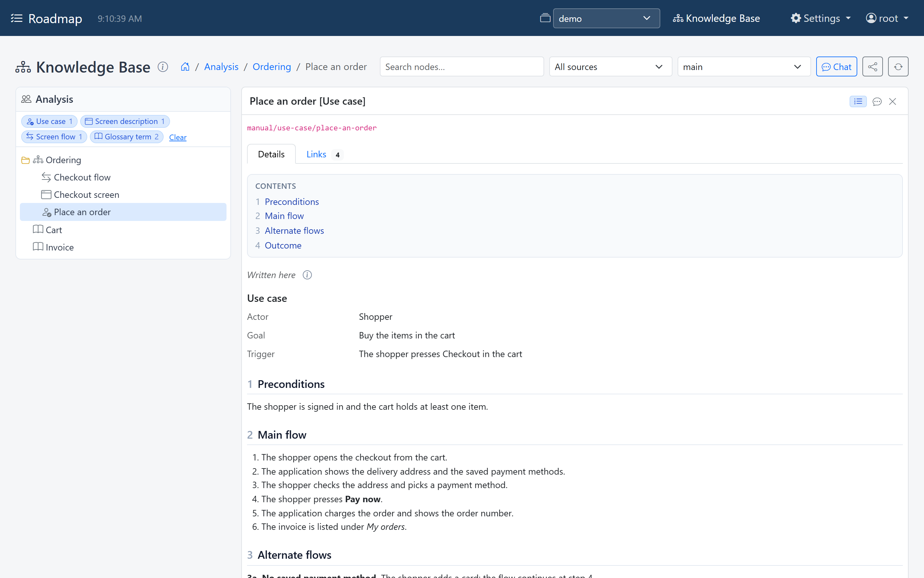Click the info icon beside Written here
Image resolution: width=924 pixels, height=578 pixels.
coord(307,275)
